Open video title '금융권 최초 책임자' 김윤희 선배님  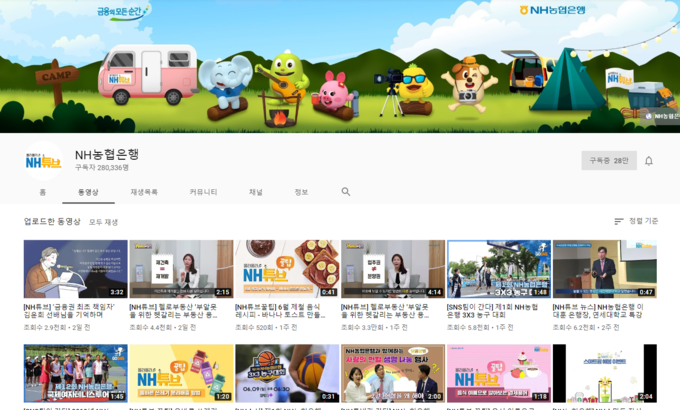[x=69, y=311]
